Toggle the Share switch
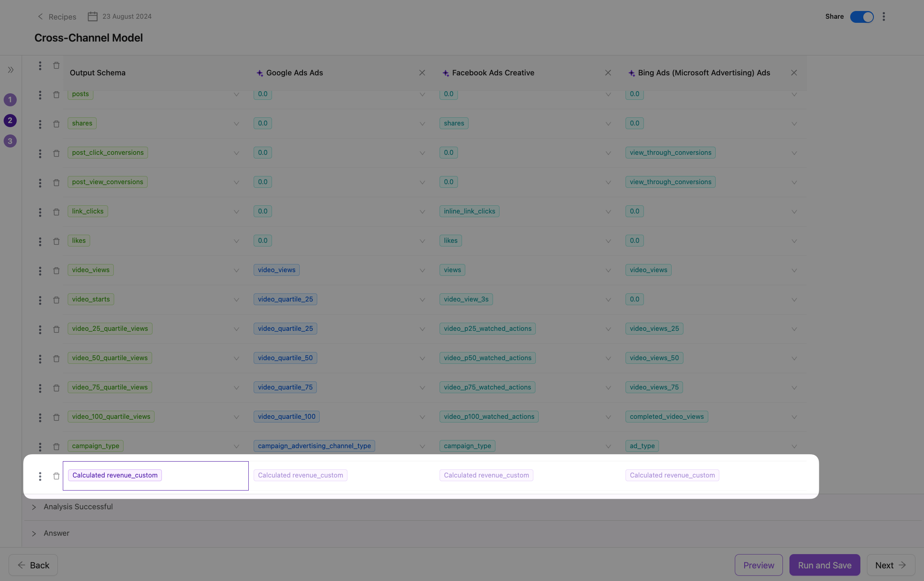The width and height of the screenshot is (924, 581). click(862, 17)
